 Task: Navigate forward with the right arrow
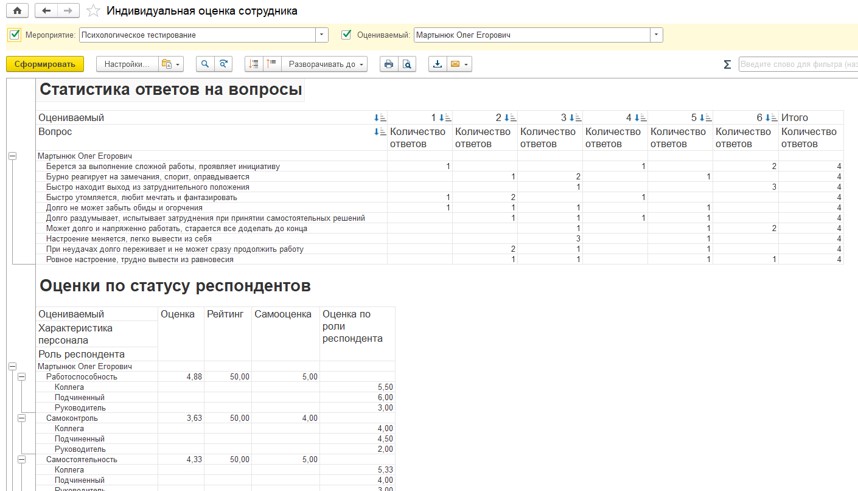[68, 10]
